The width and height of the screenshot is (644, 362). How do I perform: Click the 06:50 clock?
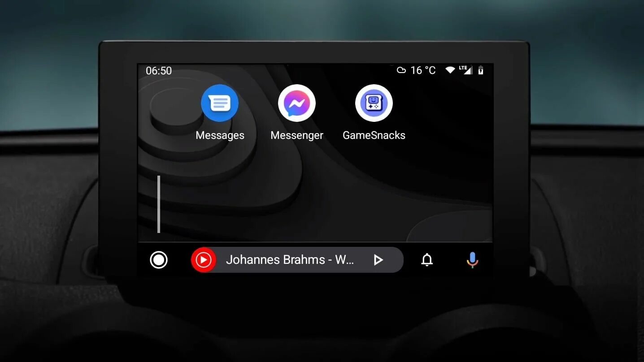pyautogui.click(x=159, y=71)
